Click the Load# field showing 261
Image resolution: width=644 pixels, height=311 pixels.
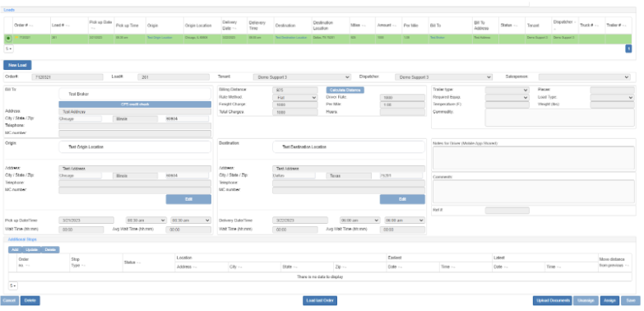[x=174, y=77]
